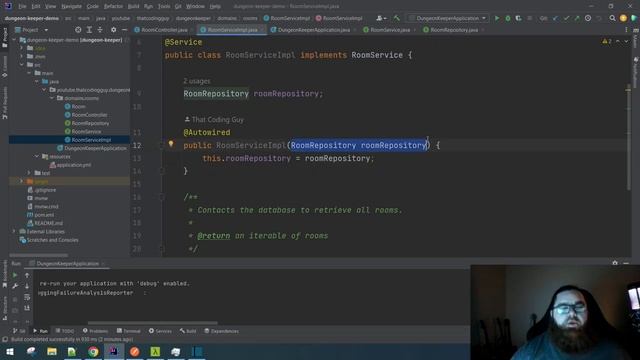Click Project panel horizontal scrollbar
The height and width of the screenshot is (360, 640).
(x=38, y=256)
